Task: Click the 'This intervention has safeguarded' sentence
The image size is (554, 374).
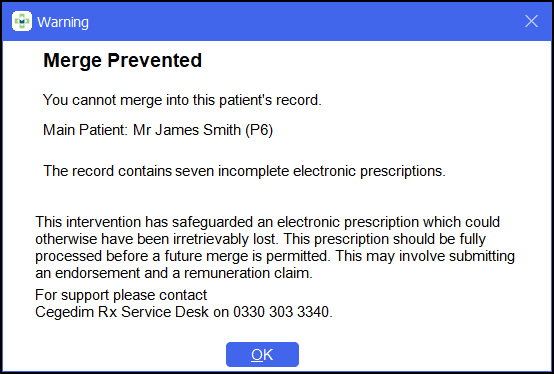Action: (x=267, y=222)
